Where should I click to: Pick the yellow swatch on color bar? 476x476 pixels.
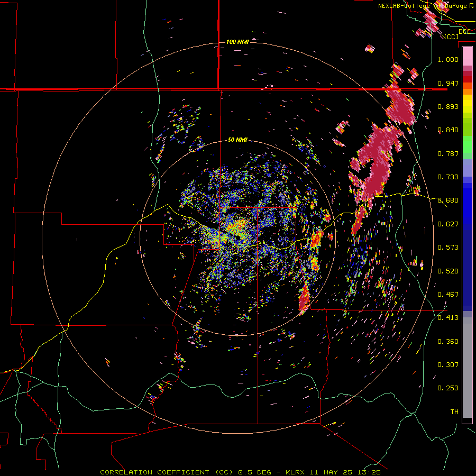click(467, 104)
